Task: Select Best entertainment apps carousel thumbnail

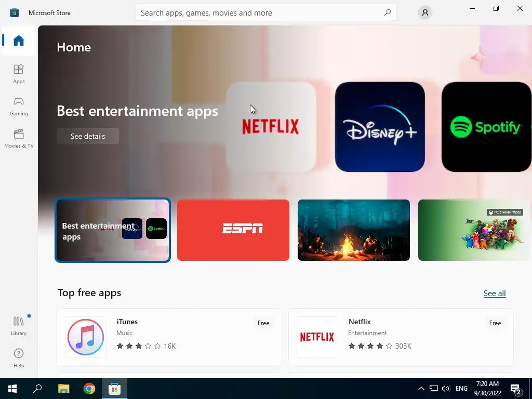Action: [x=113, y=230]
